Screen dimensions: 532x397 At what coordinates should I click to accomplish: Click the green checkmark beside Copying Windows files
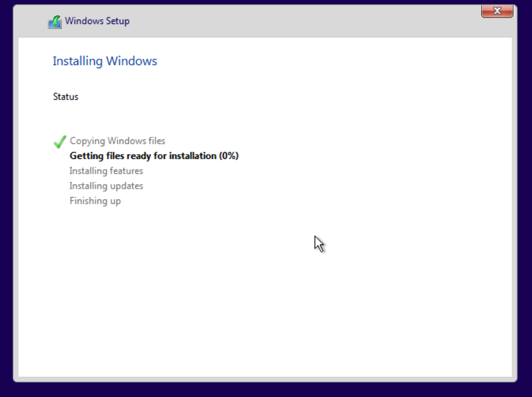60,141
